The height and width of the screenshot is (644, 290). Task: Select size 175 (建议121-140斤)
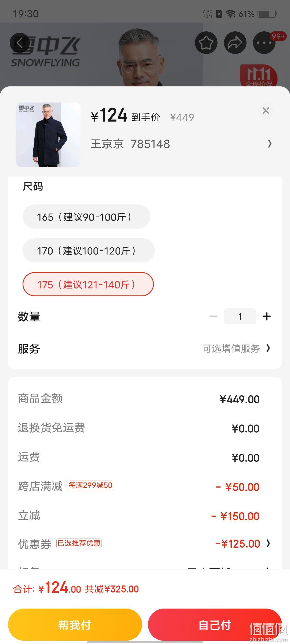pos(88,284)
